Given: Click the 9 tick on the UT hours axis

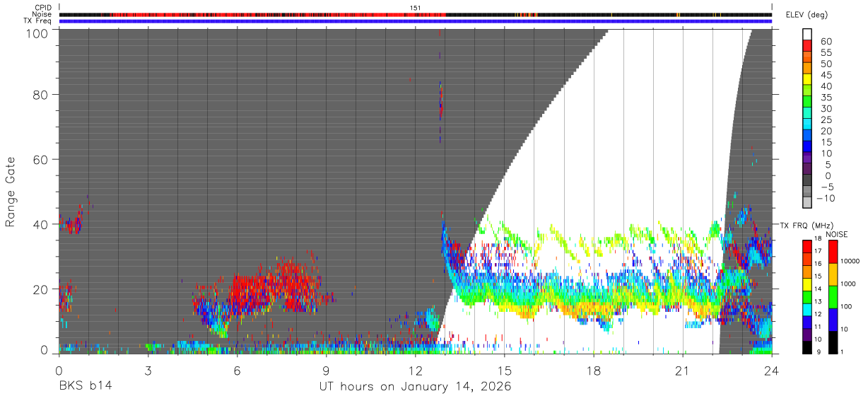Looking at the screenshot, I should (x=326, y=371).
